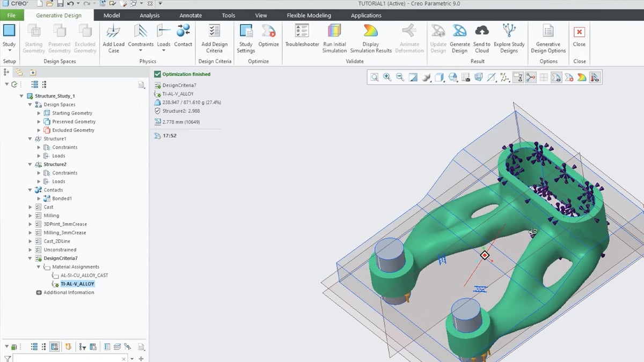Screen dimensions: 644x362
Task: Click Add Design Criteria
Action: (214, 39)
